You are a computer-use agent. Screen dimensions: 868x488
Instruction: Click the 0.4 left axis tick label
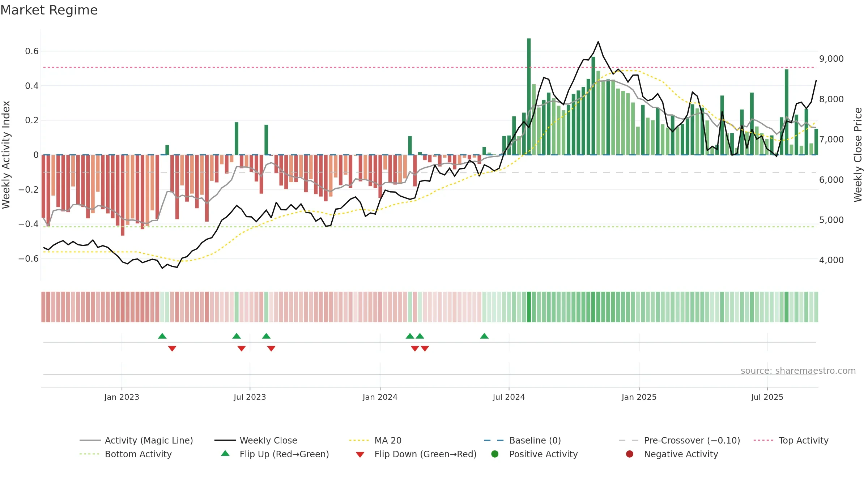pyautogui.click(x=32, y=86)
